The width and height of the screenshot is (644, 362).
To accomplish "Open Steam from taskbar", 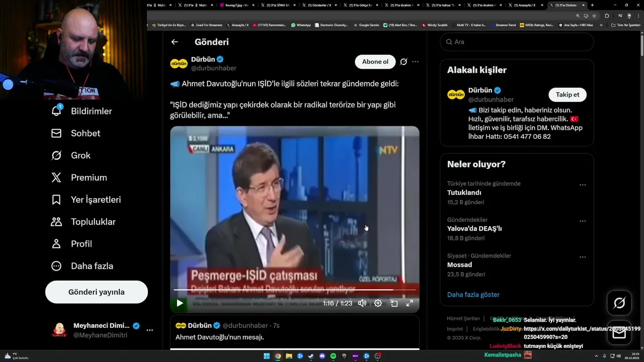I will click(x=311, y=356).
